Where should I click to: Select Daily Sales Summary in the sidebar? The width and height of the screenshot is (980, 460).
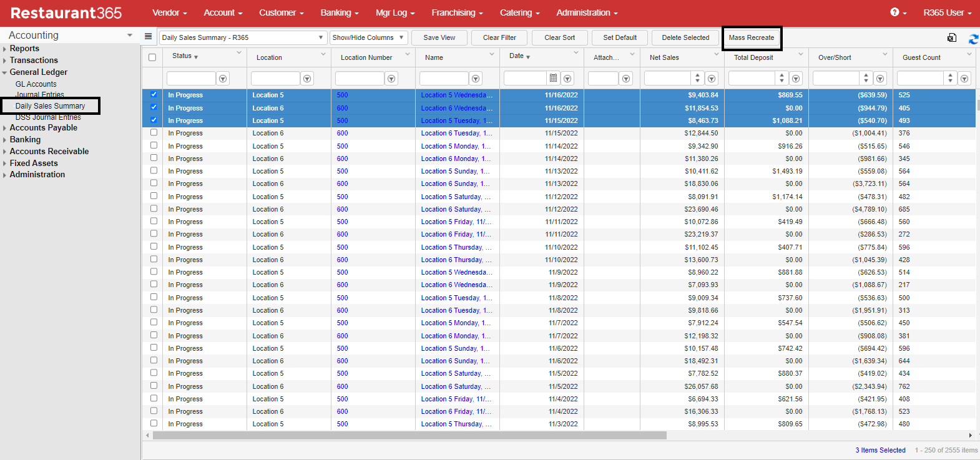[50, 106]
